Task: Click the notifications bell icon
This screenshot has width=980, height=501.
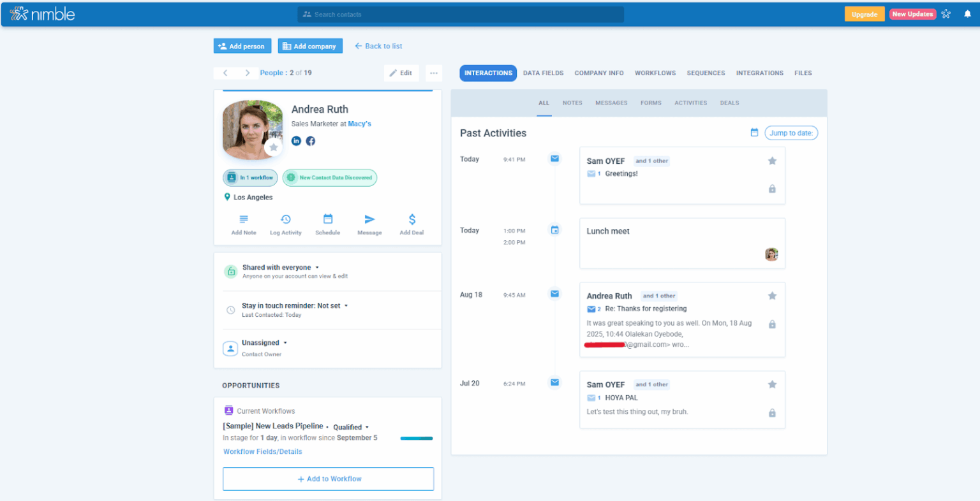Action: 968,13
